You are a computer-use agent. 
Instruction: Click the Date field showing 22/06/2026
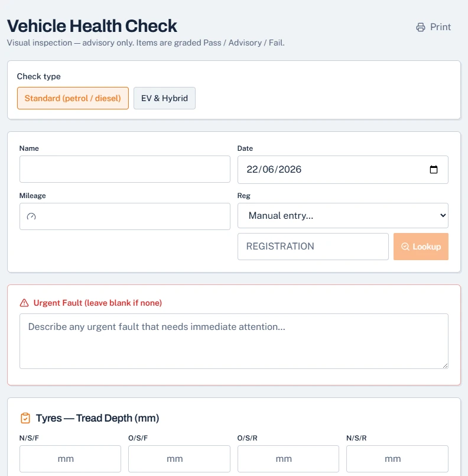(343, 169)
